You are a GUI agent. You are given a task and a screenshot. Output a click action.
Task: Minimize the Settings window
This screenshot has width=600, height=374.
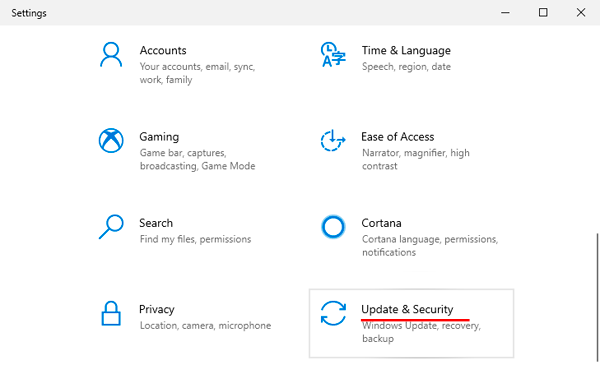[505, 13]
